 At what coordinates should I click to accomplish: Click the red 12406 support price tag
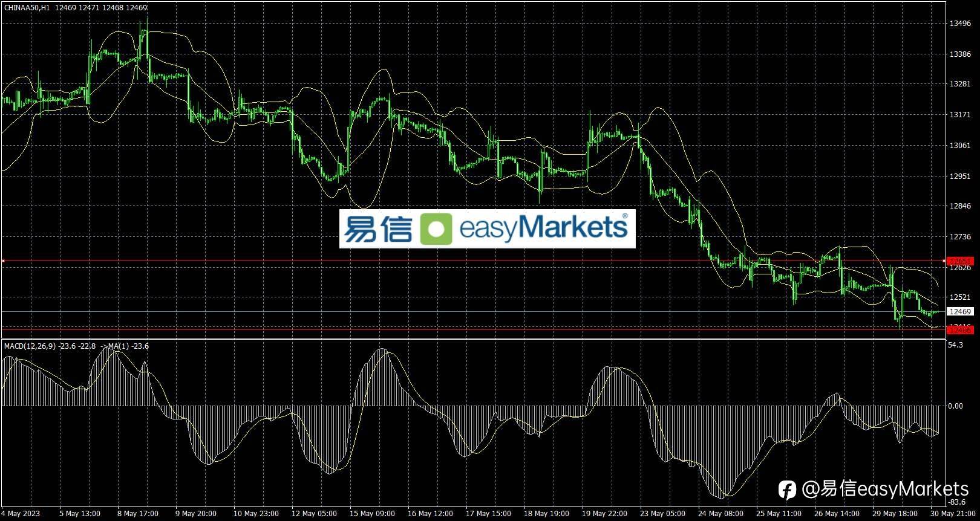click(x=960, y=329)
